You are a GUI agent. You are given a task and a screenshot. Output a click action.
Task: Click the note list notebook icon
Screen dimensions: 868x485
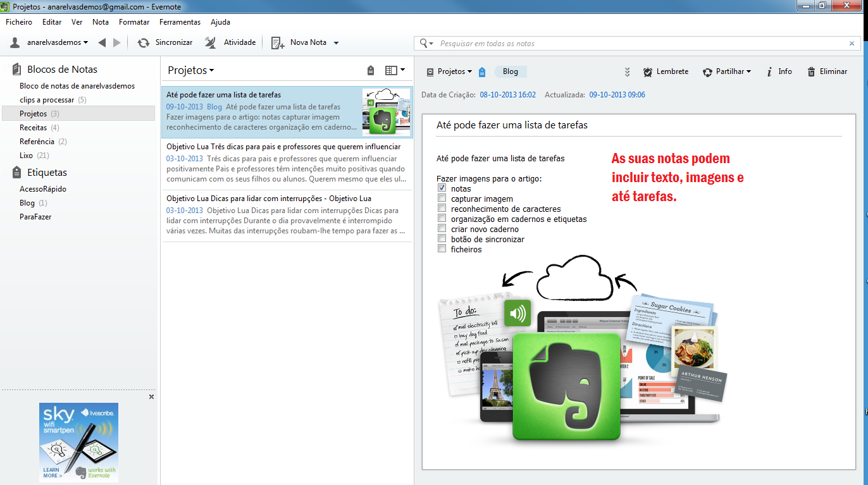click(x=371, y=70)
